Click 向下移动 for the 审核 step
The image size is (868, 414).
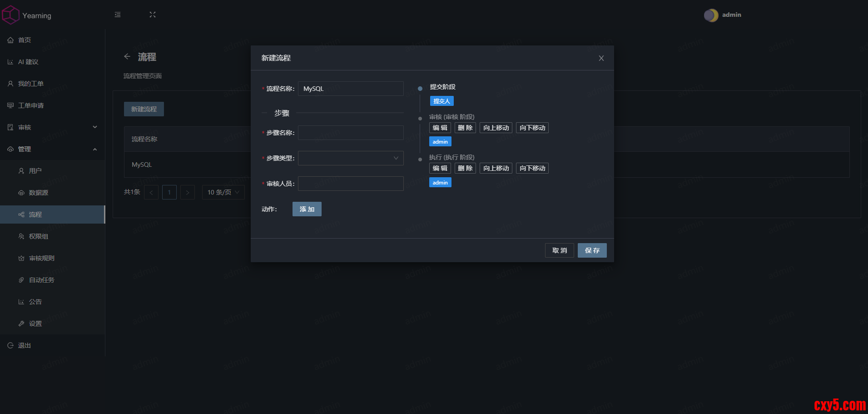532,128
